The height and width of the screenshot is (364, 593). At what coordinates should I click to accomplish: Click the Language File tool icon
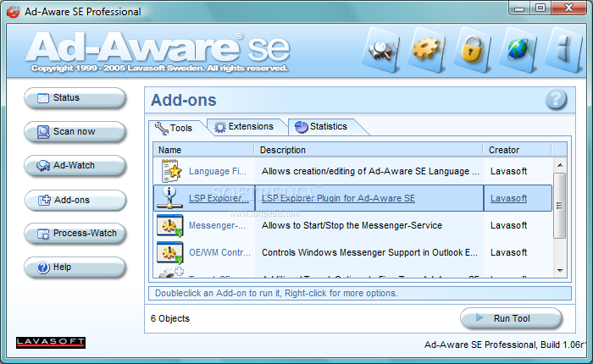tap(171, 171)
